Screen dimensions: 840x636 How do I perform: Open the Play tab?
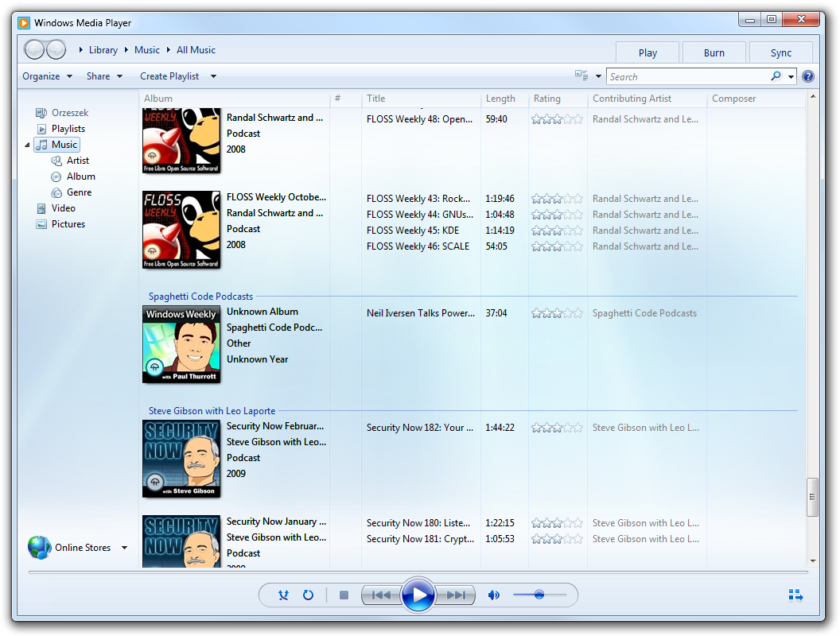tap(647, 52)
